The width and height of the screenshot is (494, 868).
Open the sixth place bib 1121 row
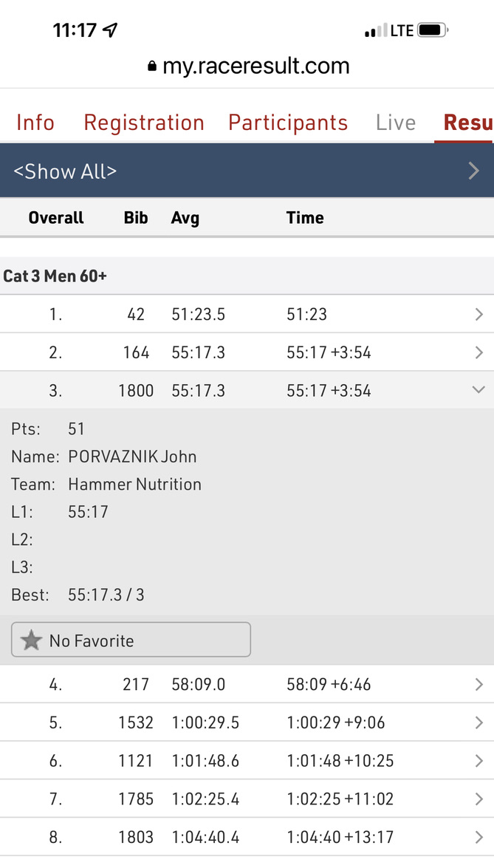point(478,761)
